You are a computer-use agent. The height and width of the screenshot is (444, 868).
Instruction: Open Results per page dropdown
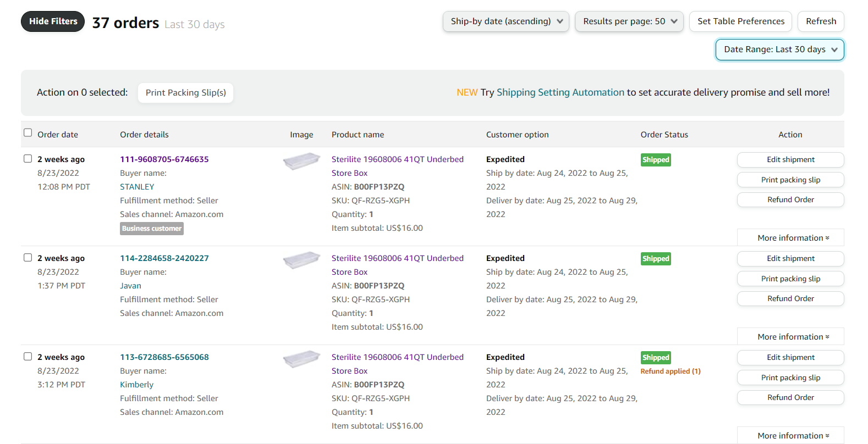(x=629, y=21)
